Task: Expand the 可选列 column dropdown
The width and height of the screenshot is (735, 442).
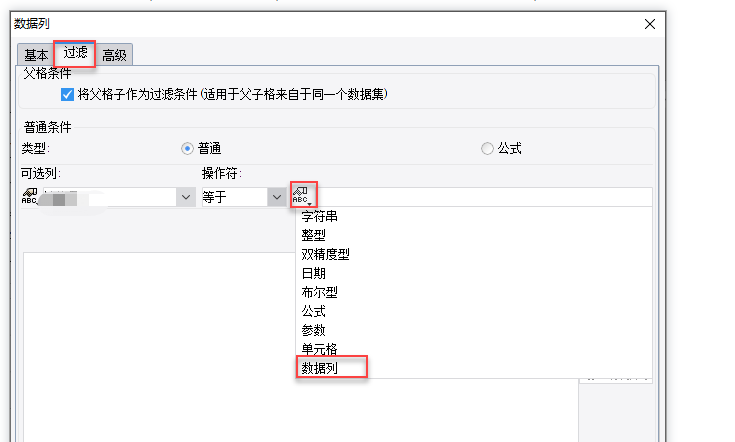Action: 185,197
